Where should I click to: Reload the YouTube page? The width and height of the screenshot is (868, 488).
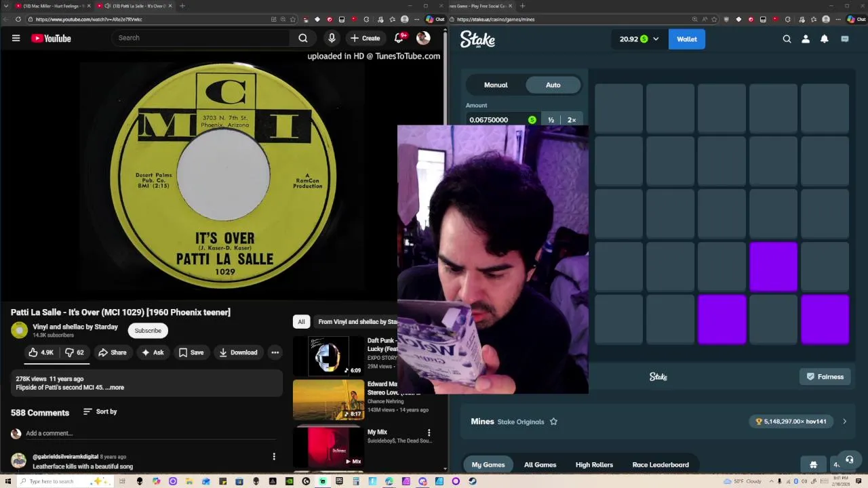pyautogui.click(x=18, y=19)
